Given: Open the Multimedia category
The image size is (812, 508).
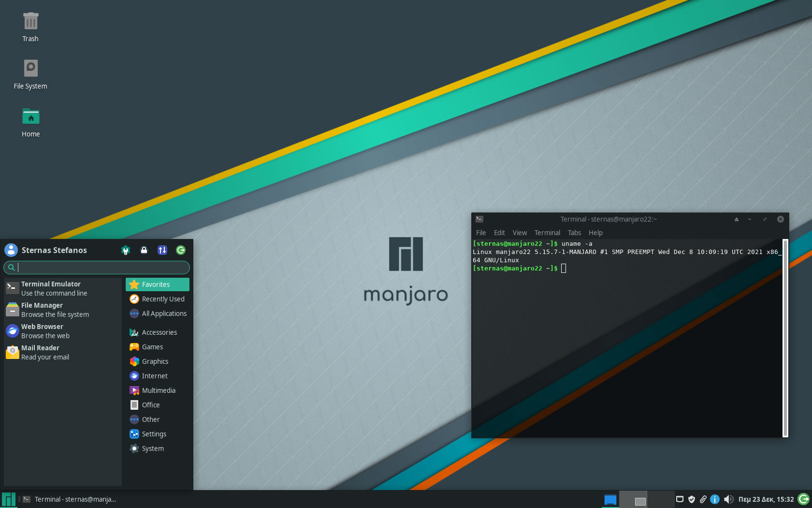Looking at the screenshot, I should coord(158,390).
